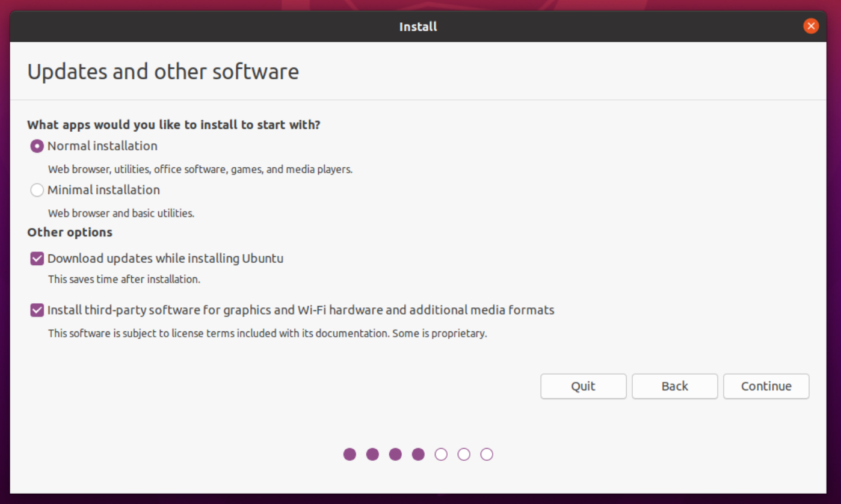Click 'Install third-party software for graphics' label
Image resolution: width=841 pixels, height=504 pixels.
click(x=301, y=310)
